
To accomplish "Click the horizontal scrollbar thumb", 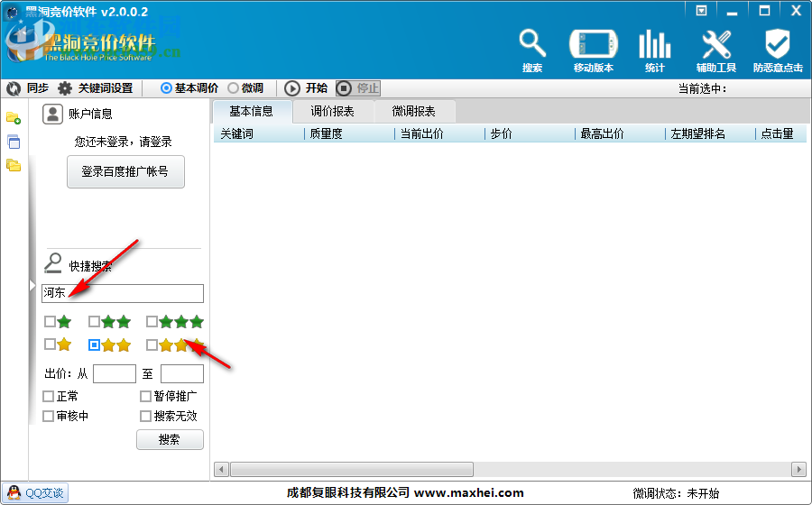I will pyautogui.click(x=352, y=469).
